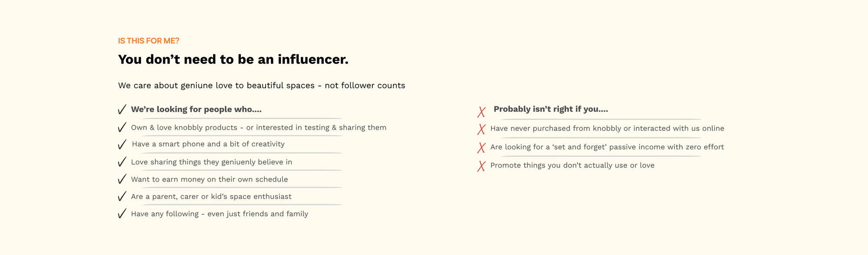Click the "We care about geniune love" subtitle
Screen dimensions: 868x255
pos(261,86)
